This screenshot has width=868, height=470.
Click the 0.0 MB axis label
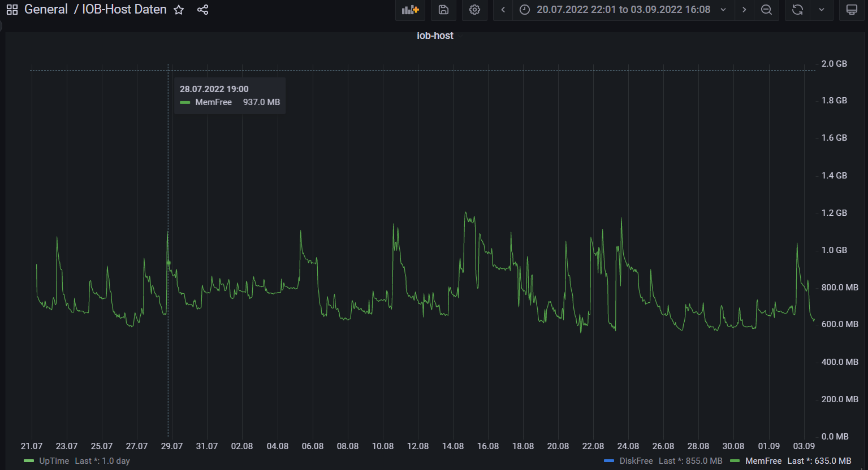pos(835,437)
